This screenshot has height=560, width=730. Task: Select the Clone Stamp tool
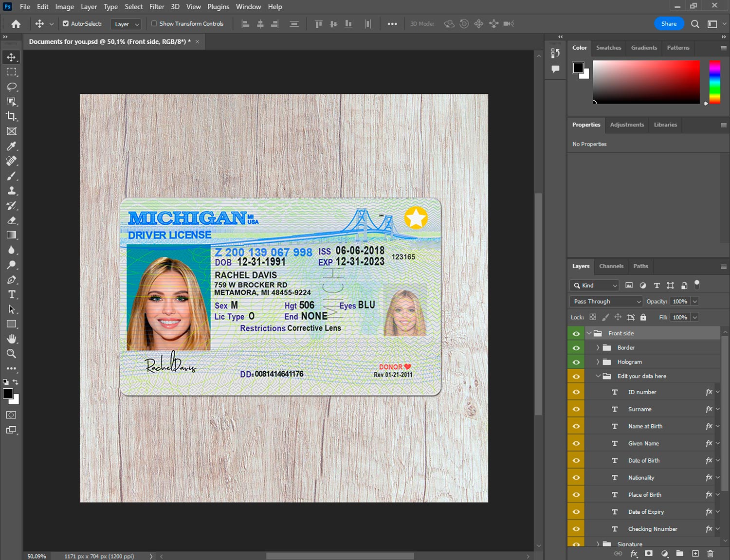(x=11, y=191)
